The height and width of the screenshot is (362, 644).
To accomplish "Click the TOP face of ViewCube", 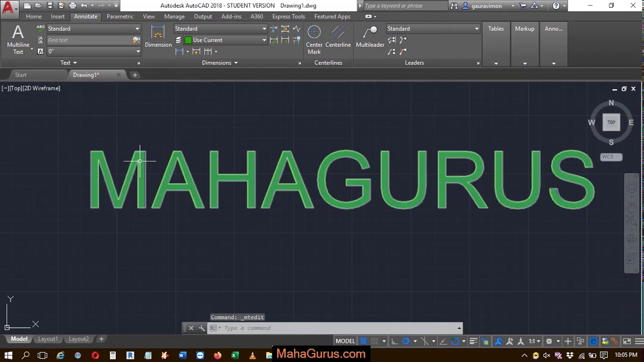I will point(611,122).
